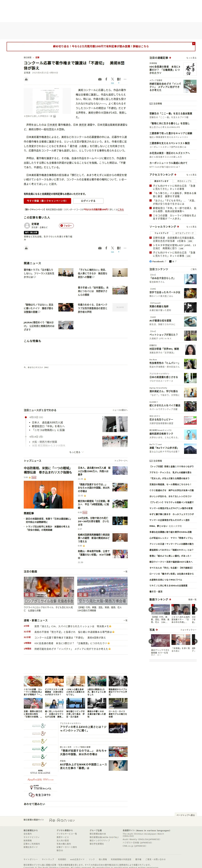Click Hatena B! icon below the author profile

(119, 248)
